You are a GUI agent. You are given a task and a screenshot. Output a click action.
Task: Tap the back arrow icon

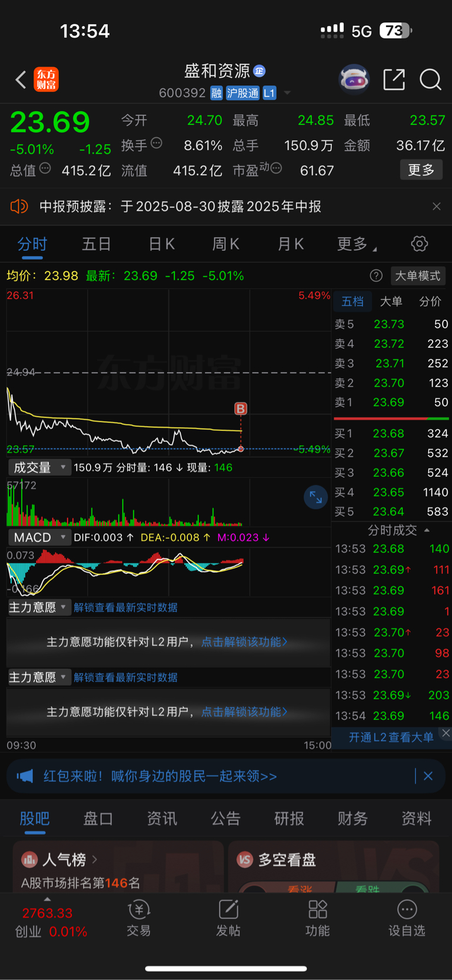point(21,79)
